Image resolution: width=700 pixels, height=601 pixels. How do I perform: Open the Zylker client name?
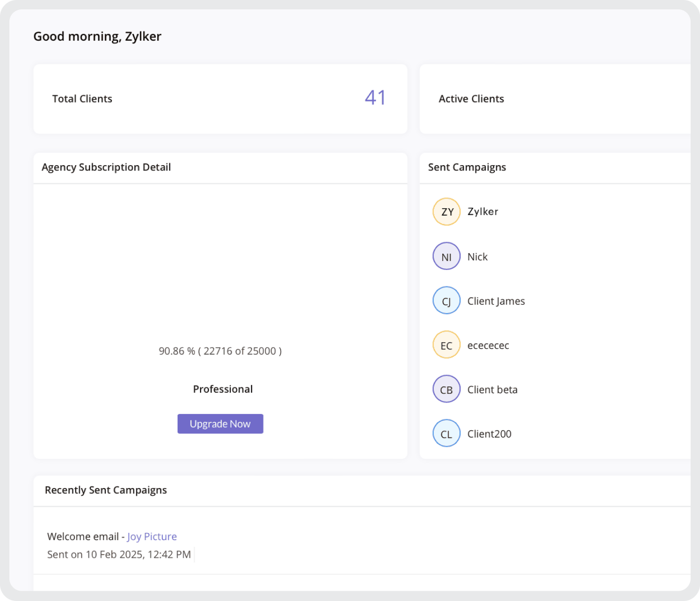point(483,211)
